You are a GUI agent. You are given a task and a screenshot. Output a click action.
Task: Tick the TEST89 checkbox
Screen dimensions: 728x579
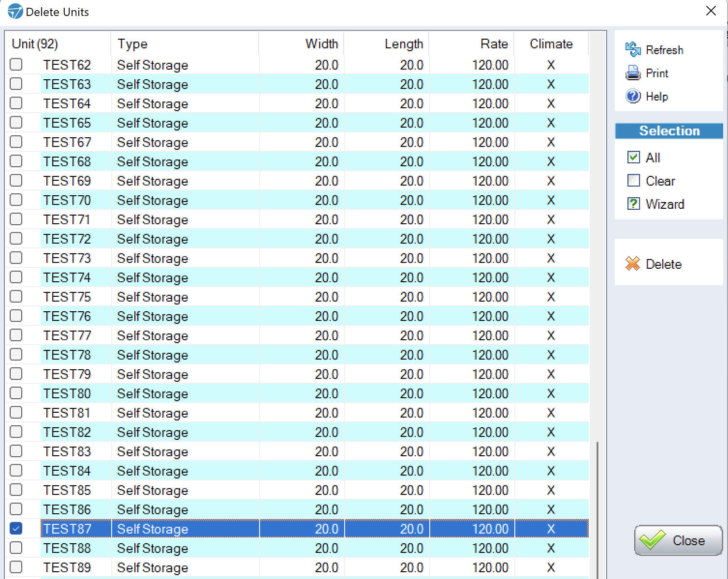coord(16,567)
